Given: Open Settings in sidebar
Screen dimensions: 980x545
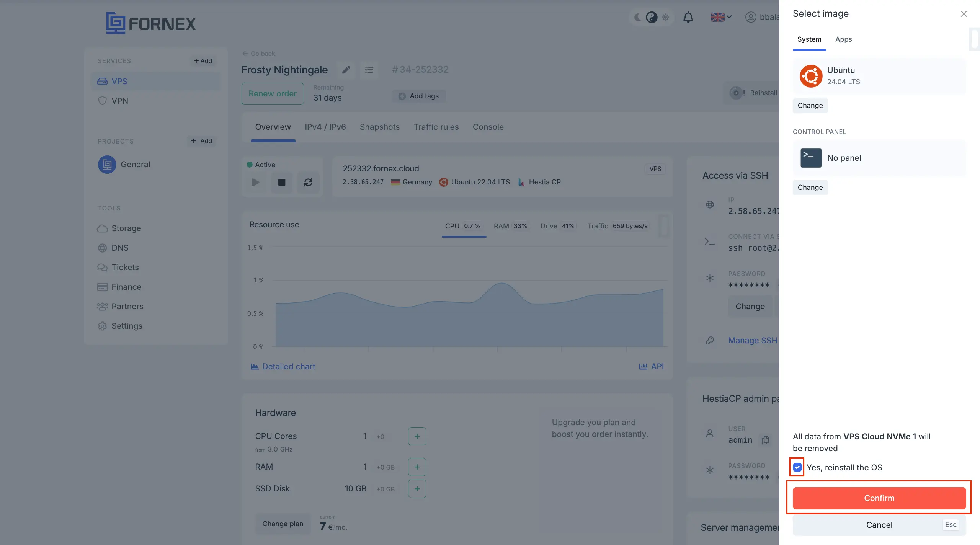Looking at the screenshot, I should tap(120, 326).
